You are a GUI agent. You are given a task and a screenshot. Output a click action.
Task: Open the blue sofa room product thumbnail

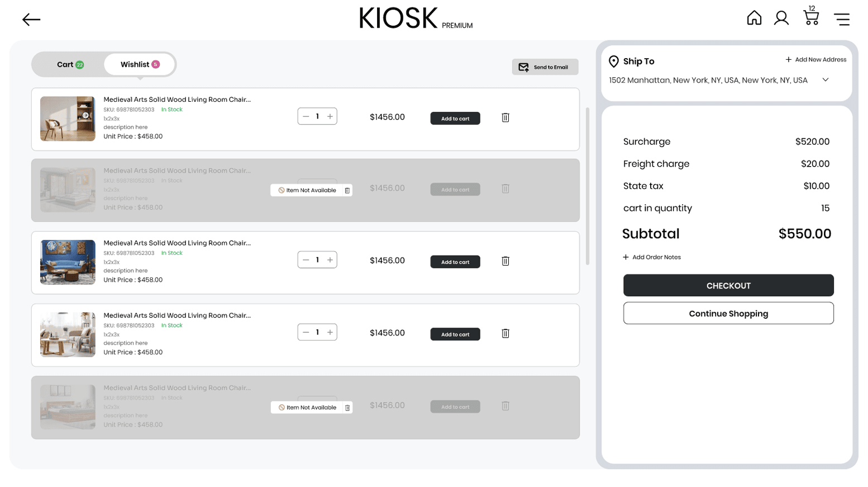(68, 262)
